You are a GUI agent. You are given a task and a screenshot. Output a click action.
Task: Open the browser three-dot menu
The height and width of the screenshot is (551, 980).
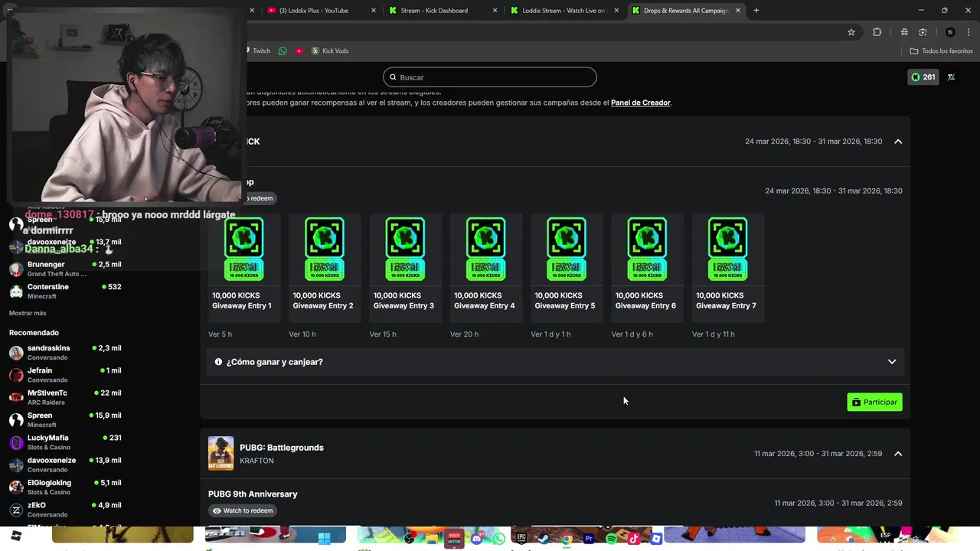click(968, 32)
